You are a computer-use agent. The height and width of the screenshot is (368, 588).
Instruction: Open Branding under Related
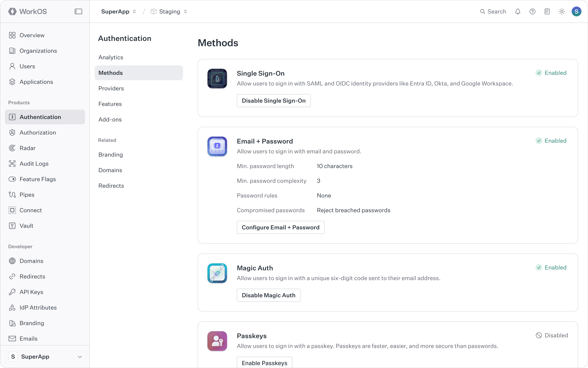139,155
